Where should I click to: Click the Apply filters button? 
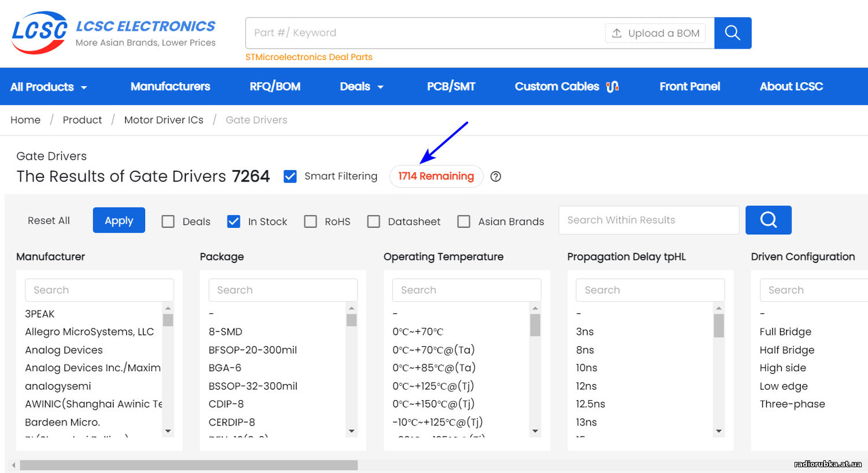[119, 220]
